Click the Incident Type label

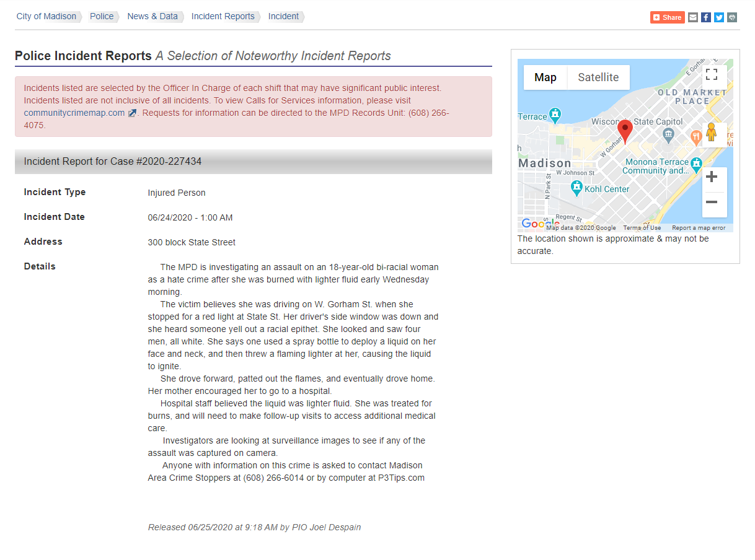tap(55, 192)
